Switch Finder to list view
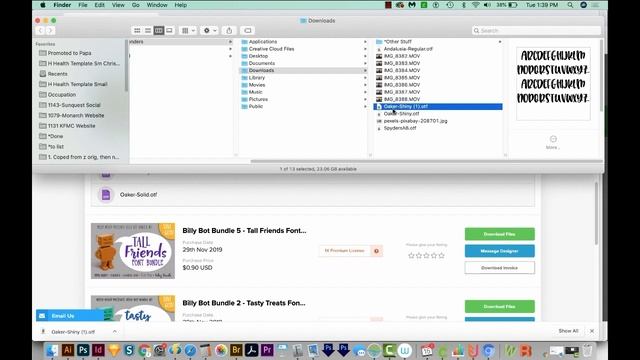This screenshot has height=360, width=640. click(x=148, y=31)
